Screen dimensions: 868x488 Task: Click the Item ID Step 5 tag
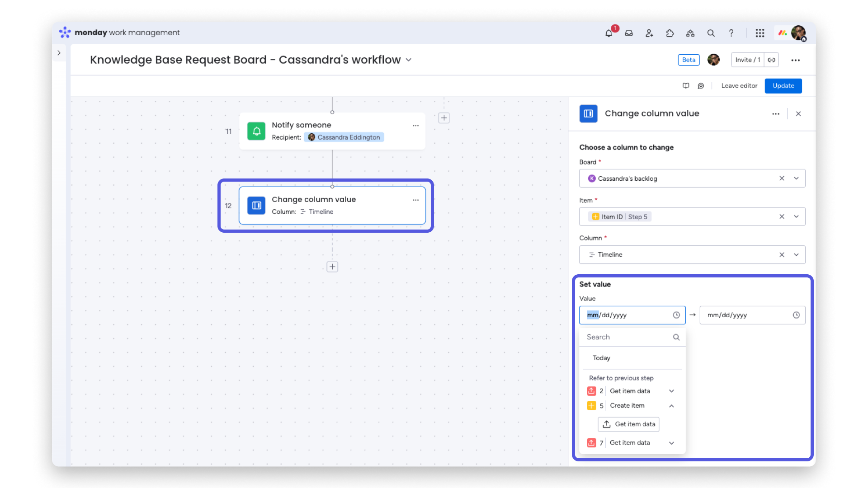coord(620,217)
